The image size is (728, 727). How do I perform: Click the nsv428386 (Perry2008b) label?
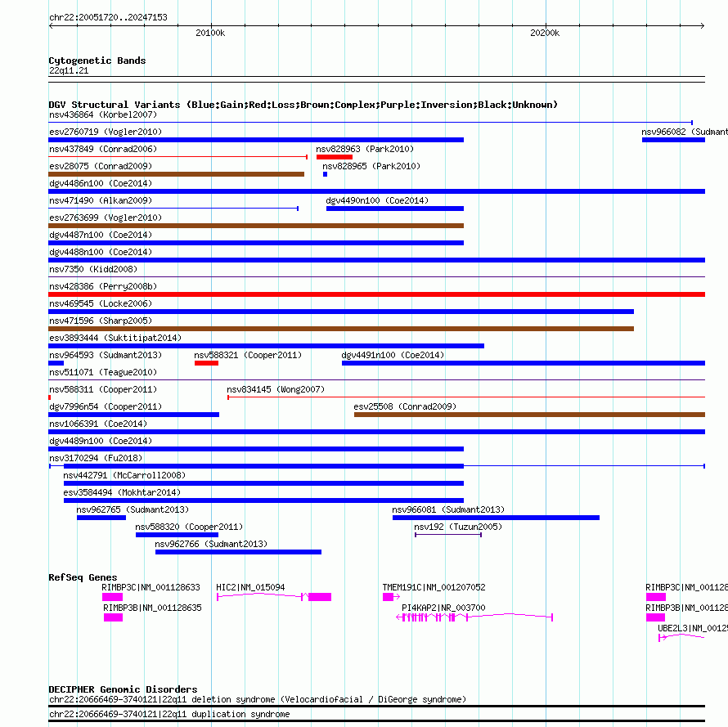coord(103,286)
